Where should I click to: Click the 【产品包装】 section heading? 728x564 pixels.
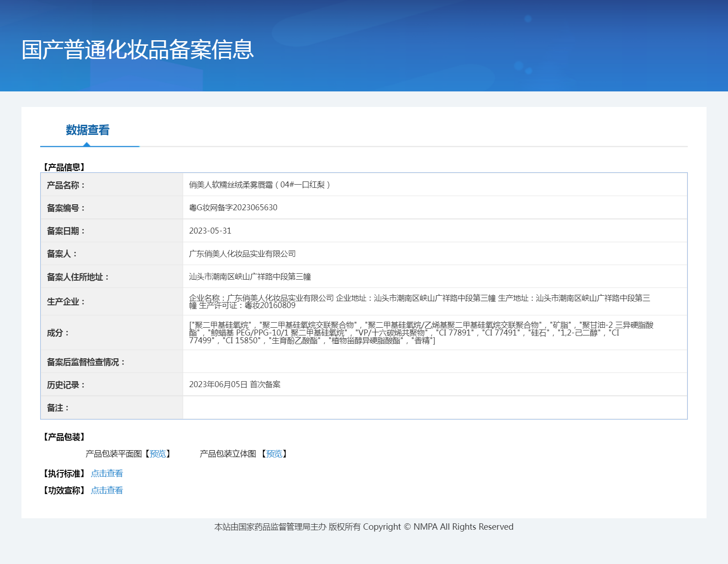click(x=64, y=437)
